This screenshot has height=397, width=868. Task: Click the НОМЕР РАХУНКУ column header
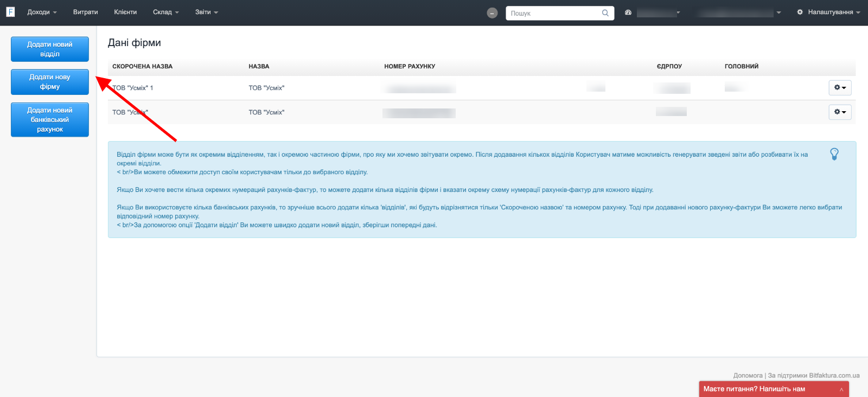pyautogui.click(x=410, y=66)
